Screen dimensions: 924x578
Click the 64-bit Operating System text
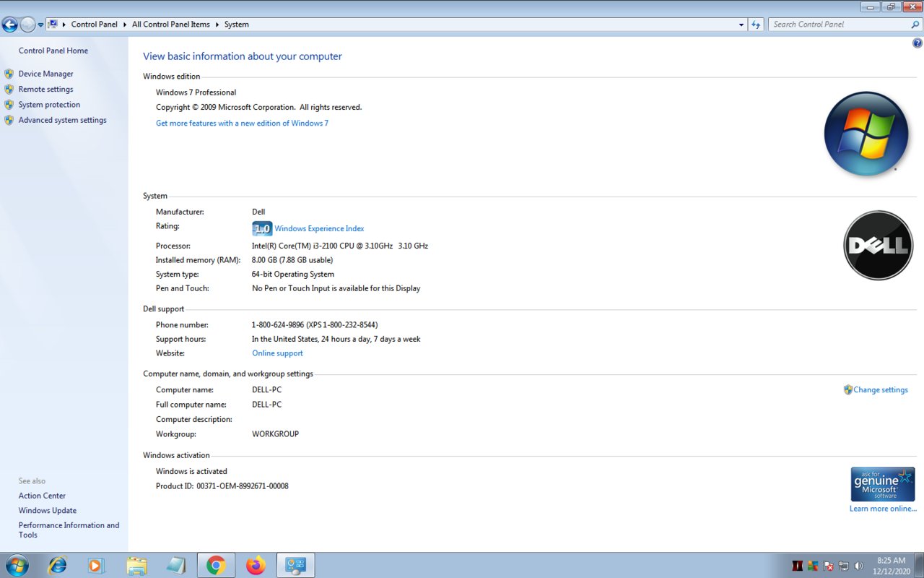293,275
